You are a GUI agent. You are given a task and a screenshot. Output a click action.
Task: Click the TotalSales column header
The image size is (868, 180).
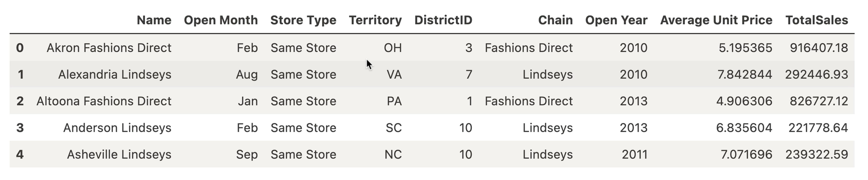[816, 20]
